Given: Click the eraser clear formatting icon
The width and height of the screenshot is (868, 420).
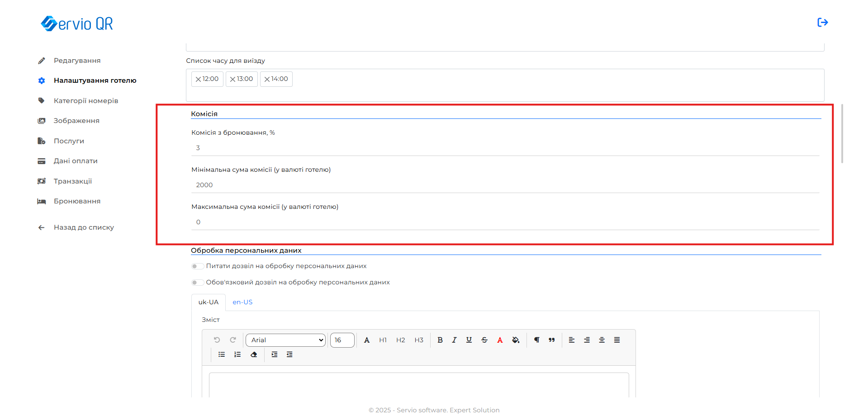Looking at the screenshot, I should (254, 354).
